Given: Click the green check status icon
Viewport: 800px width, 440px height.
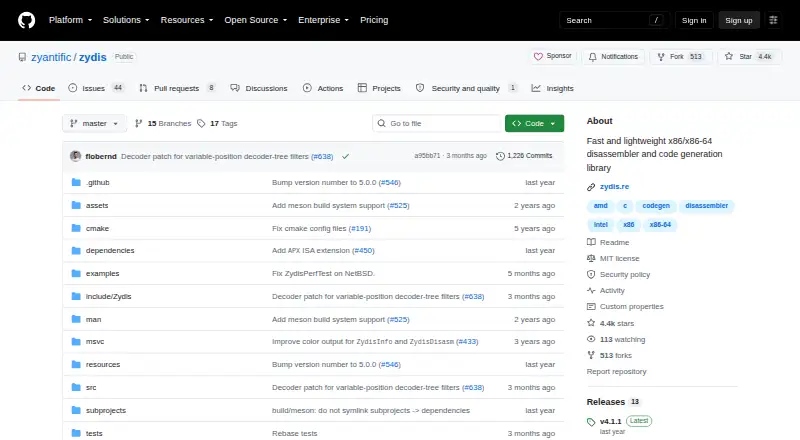Looking at the screenshot, I should pos(345,156).
